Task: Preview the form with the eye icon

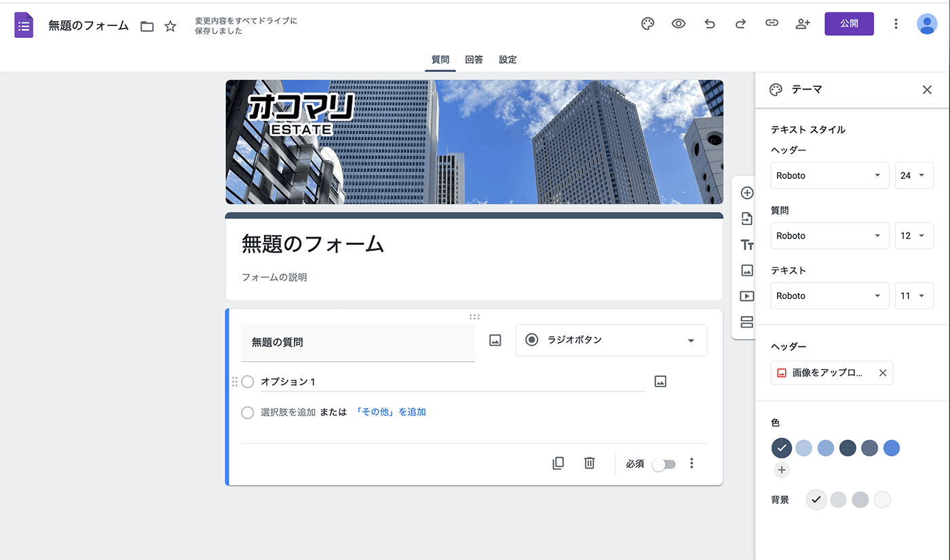Action: pyautogui.click(x=679, y=24)
